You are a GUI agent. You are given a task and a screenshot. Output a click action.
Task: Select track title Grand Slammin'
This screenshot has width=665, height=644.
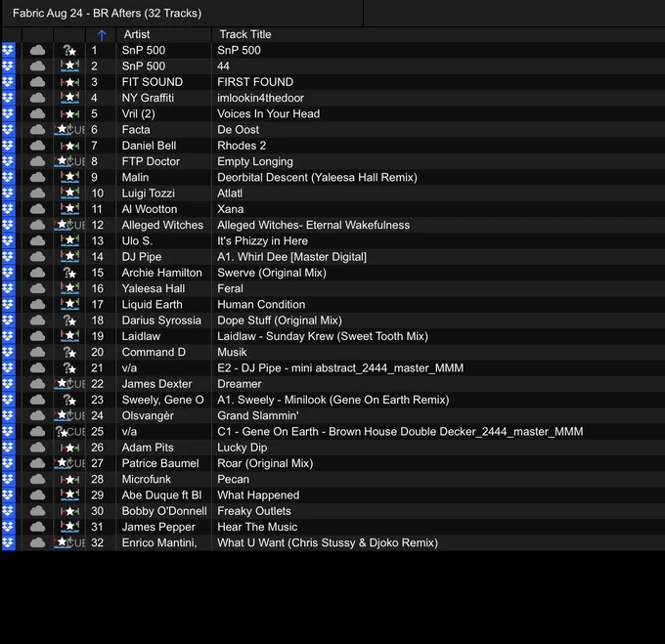(258, 415)
